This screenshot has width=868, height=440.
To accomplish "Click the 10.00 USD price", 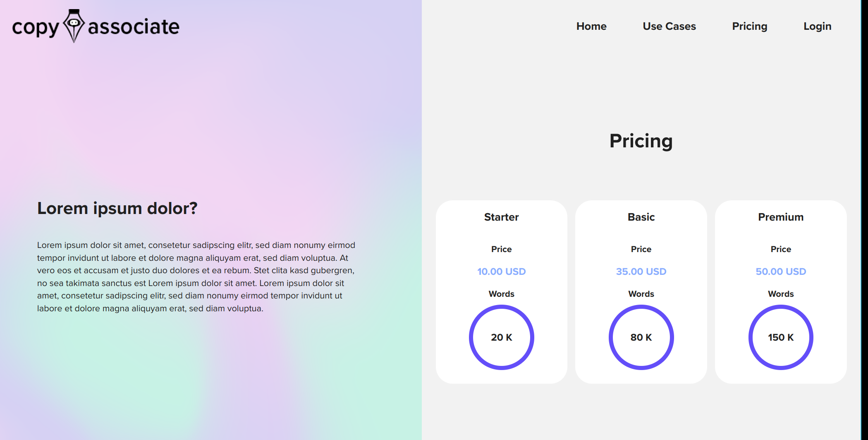I will click(501, 272).
